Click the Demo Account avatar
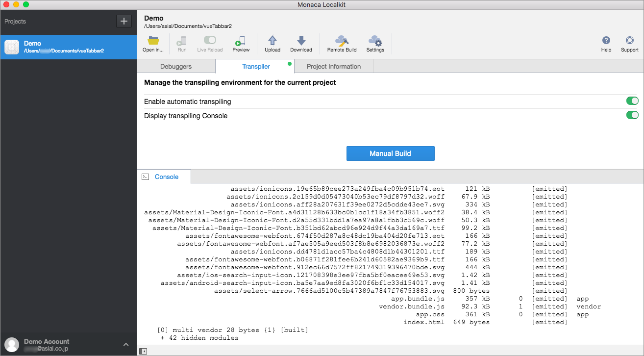Screen dimensions: 644x356 (x=12, y=345)
